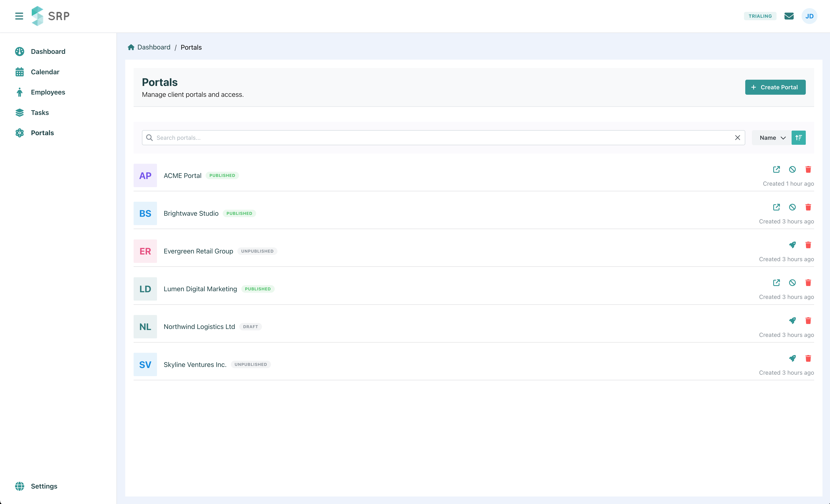Viewport: 830px width, 504px height.
Task: Open the JD user avatar menu
Action: point(809,16)
